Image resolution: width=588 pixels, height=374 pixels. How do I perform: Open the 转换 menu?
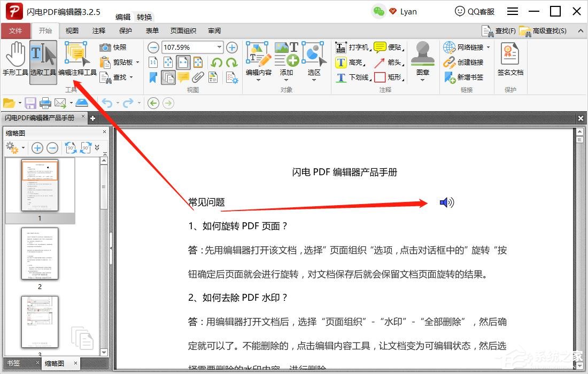click(144, 17)
